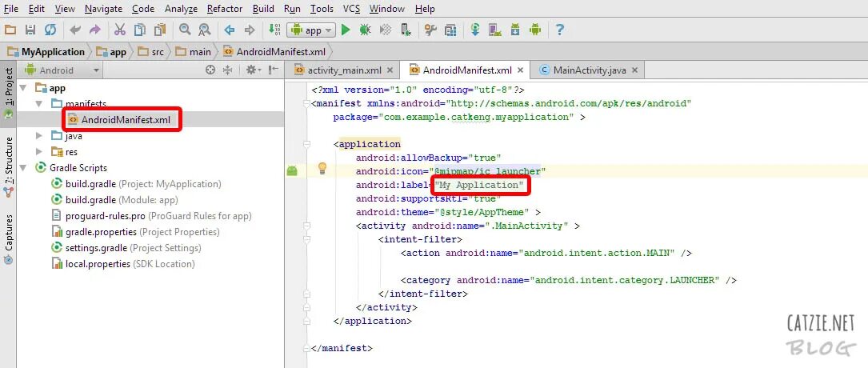Click the Run with Coverage icon
Image resolution: width=868 pixels, height=368 pixels.
pyautogui.click(x=386, y=30)
